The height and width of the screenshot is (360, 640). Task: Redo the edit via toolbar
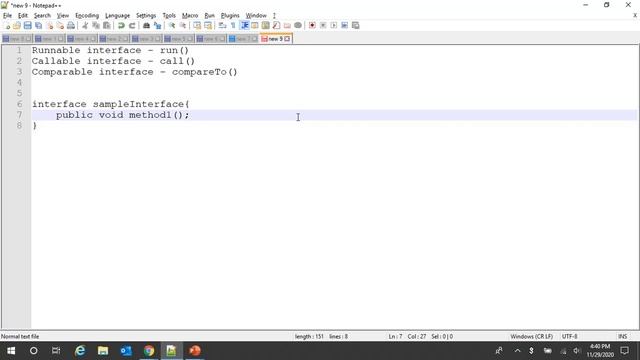pos(132,25)
